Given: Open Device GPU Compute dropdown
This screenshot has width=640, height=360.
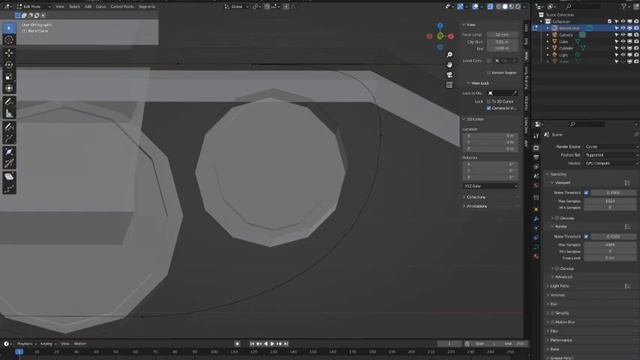Looking at the screenshot, I should (611, 163).
